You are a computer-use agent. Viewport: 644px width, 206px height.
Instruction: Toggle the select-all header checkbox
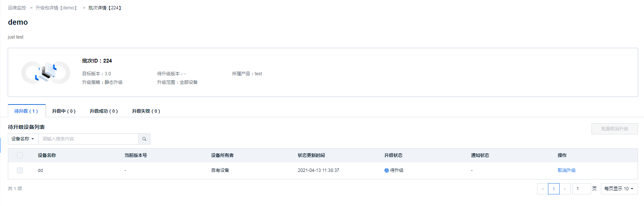click(x=20, y=155)
